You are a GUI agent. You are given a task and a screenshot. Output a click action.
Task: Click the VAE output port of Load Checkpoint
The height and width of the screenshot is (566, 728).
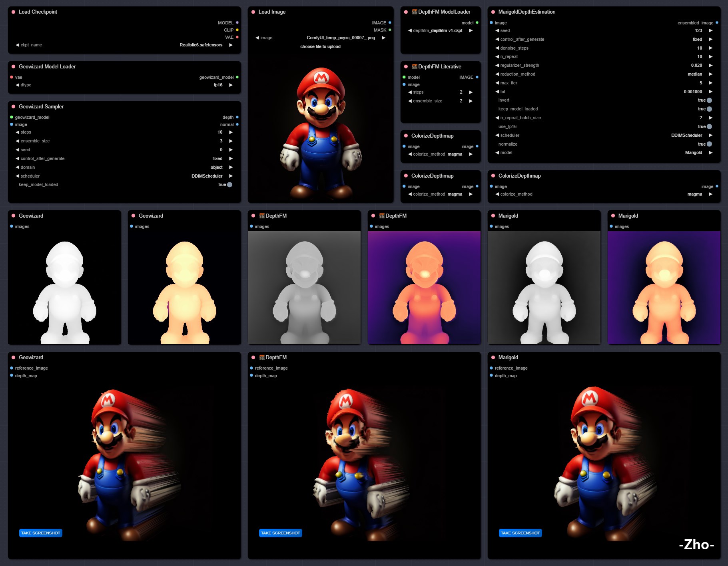237,37
